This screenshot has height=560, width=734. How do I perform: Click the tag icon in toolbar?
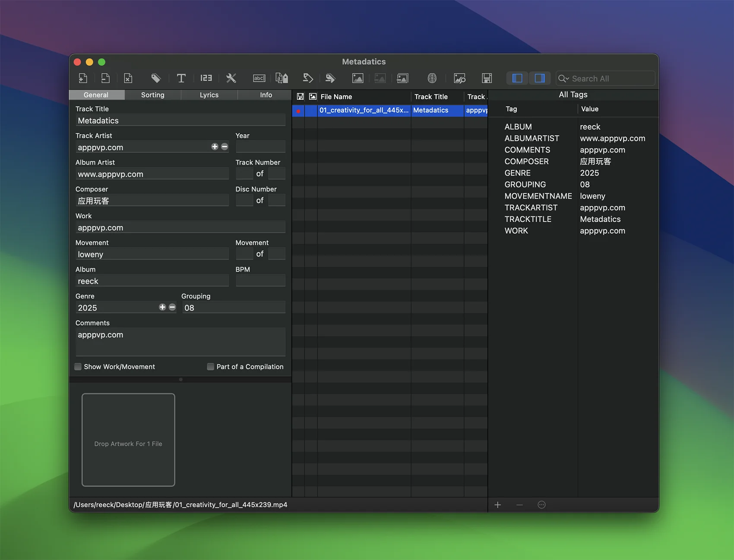[x=156, y=78]
